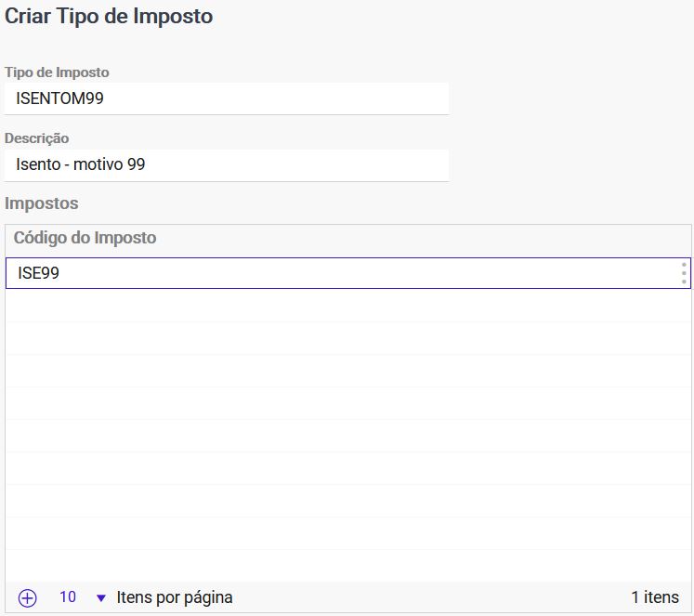Click the Tipo de Imposto label
The width and height of the screenshot is (694, 616).
57,72
